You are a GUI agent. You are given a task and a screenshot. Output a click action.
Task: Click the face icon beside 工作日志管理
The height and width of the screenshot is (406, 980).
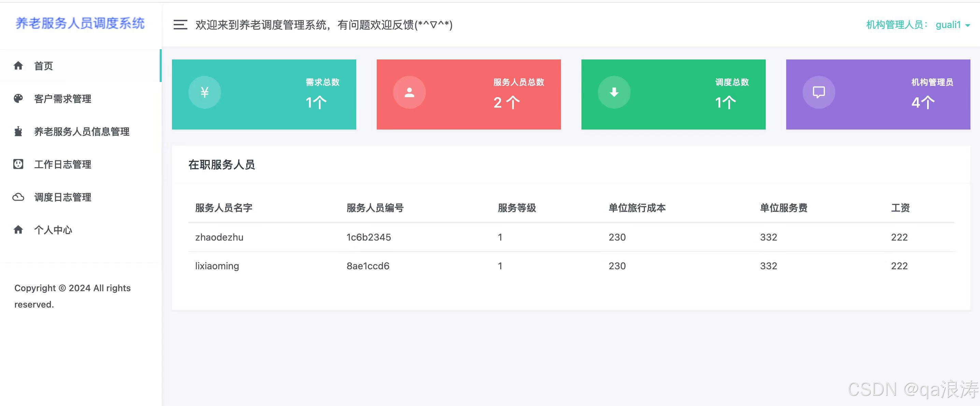(x=18, y=164)
